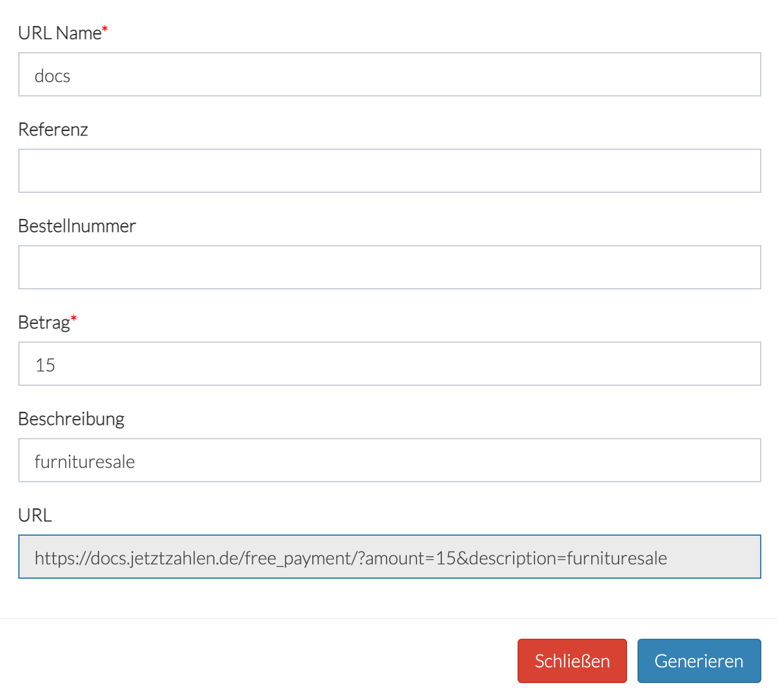777x700 pixels.
Task: Click the Beschreibung label
Action: pyautogui.click(x=71, y=419)
